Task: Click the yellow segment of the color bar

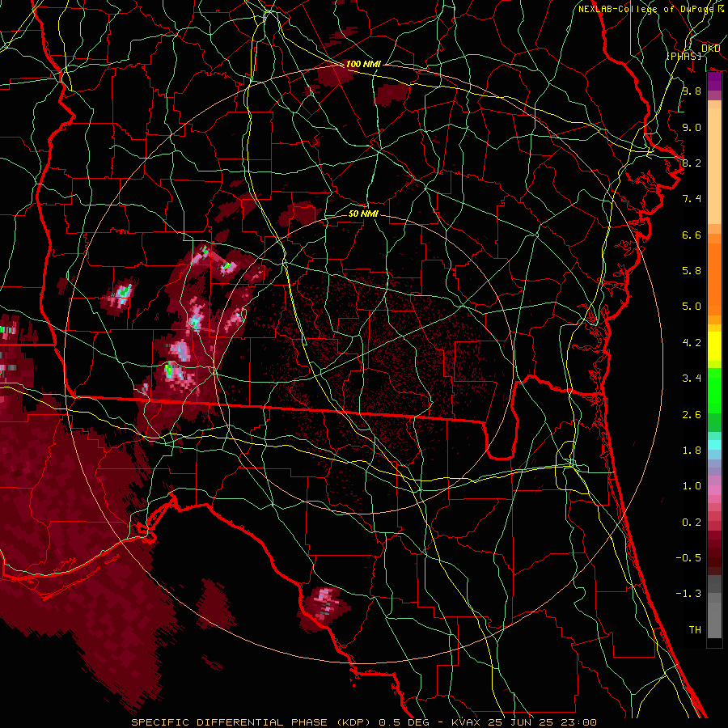Action: (714, 346)
